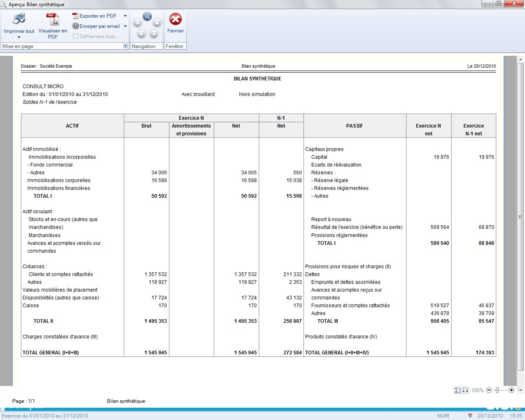Go to the first page
This screenshot has height=420, width=525.
pyautogui.click(x=138, y=23)
